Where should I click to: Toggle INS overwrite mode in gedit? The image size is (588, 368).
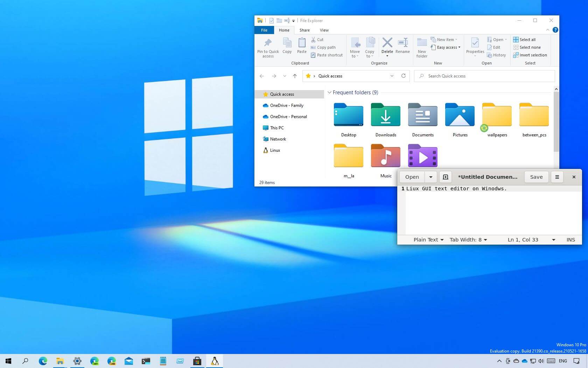(570, 240)
